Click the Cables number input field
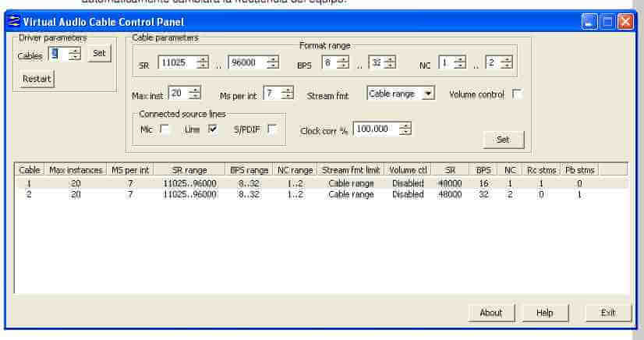644x340 pixels. pyautogui.click(x=58, y=54)
